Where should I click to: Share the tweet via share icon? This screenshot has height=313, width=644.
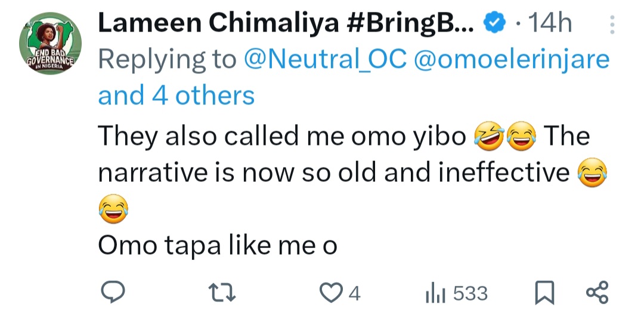point(597,293)
